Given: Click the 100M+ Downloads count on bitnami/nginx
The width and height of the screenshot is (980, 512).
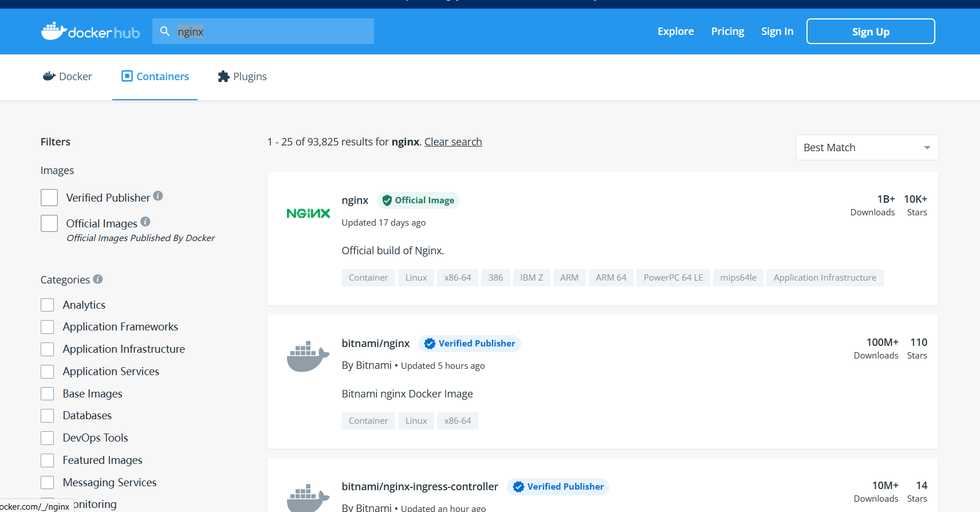Looking at the screenshot, I should pos(876,348).
